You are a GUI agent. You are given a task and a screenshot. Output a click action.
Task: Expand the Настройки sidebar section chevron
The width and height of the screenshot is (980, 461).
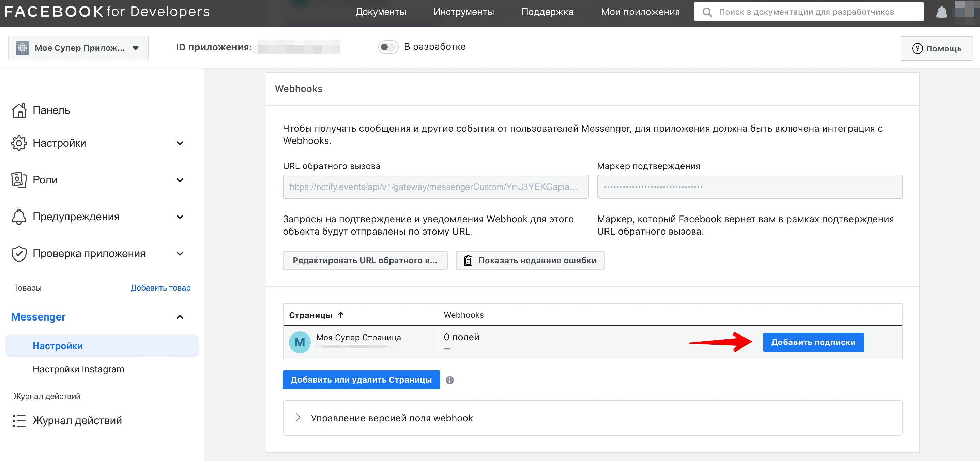click(x=180, y=143)
